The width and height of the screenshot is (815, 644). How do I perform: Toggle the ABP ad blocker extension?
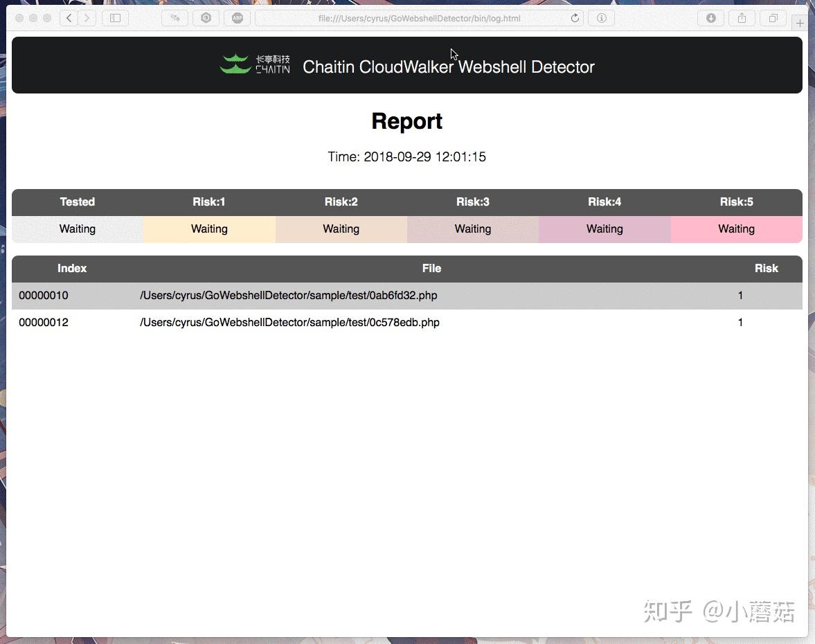coord(237,18)
